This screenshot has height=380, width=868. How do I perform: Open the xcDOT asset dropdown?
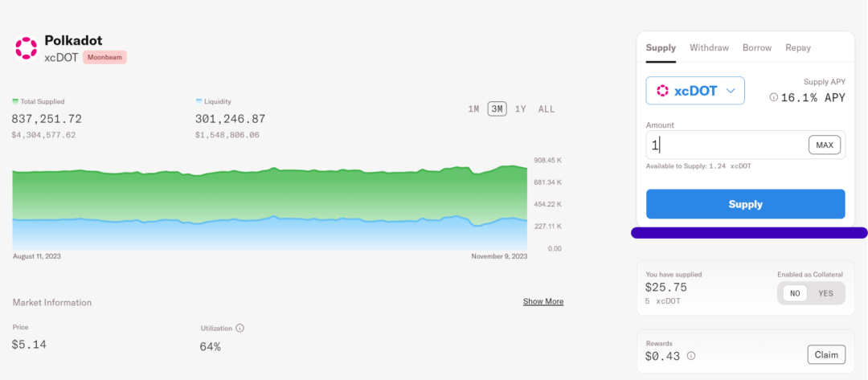(x=694, y=91)
